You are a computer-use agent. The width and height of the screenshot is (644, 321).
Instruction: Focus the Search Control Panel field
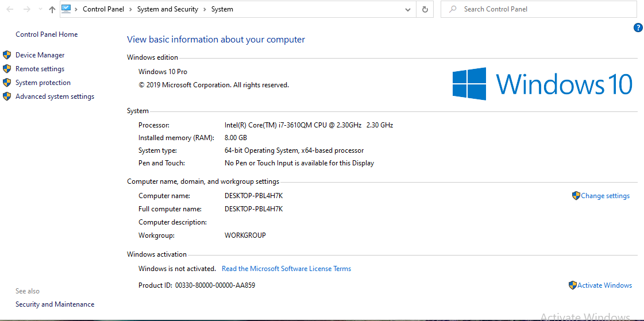[538, 9]
